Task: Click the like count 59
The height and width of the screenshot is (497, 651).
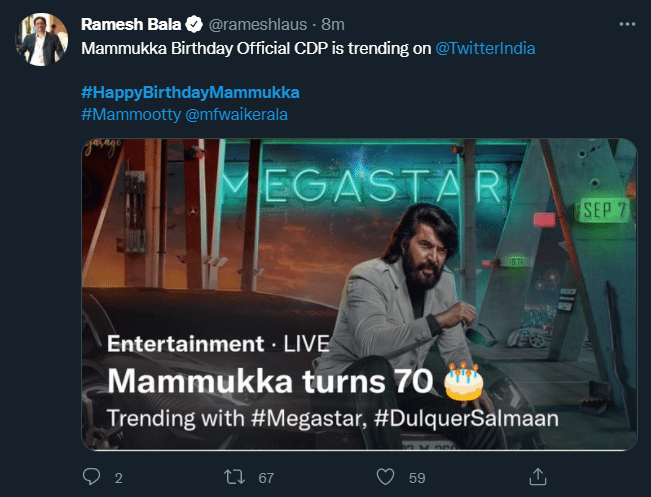Action: pyautogui.click(x=415, y=478)
